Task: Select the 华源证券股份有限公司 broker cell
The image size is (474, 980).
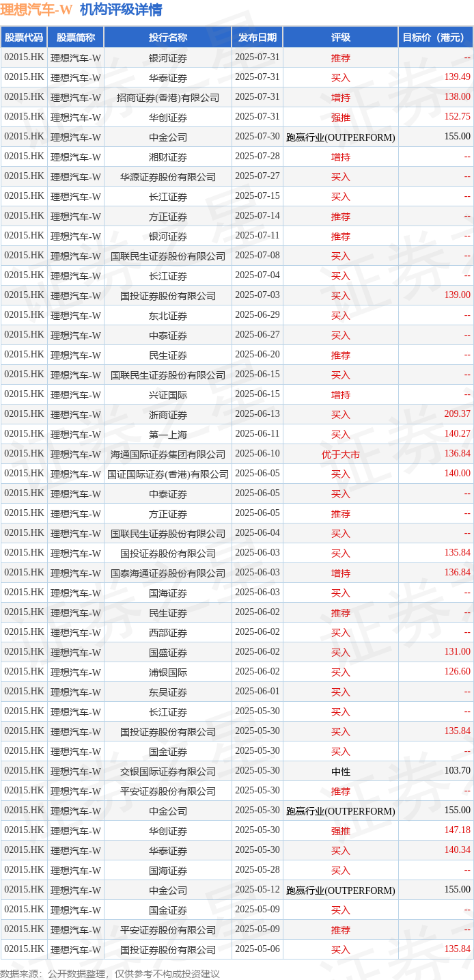Action: (167, 177)
